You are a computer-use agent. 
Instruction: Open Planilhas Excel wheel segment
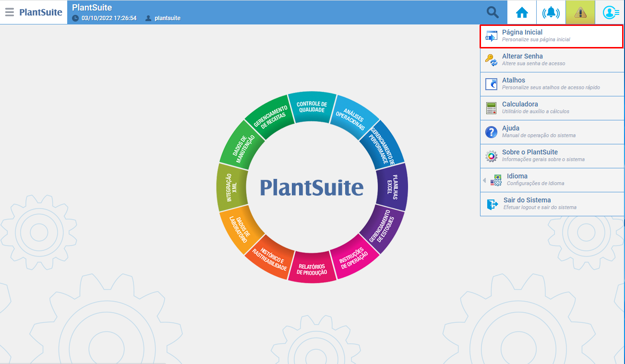coord(392,187)
